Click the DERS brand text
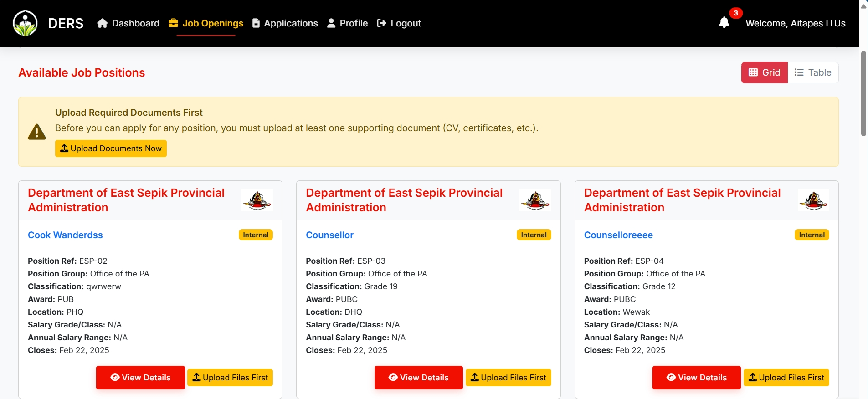 click(66, 23)
